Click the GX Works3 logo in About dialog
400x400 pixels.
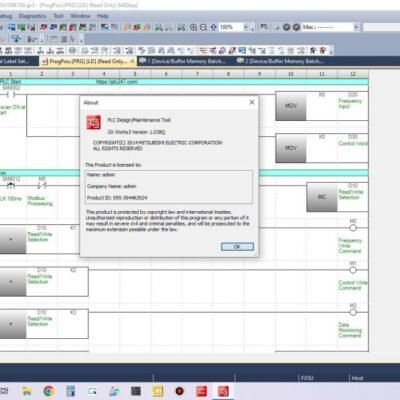(94, 123)
